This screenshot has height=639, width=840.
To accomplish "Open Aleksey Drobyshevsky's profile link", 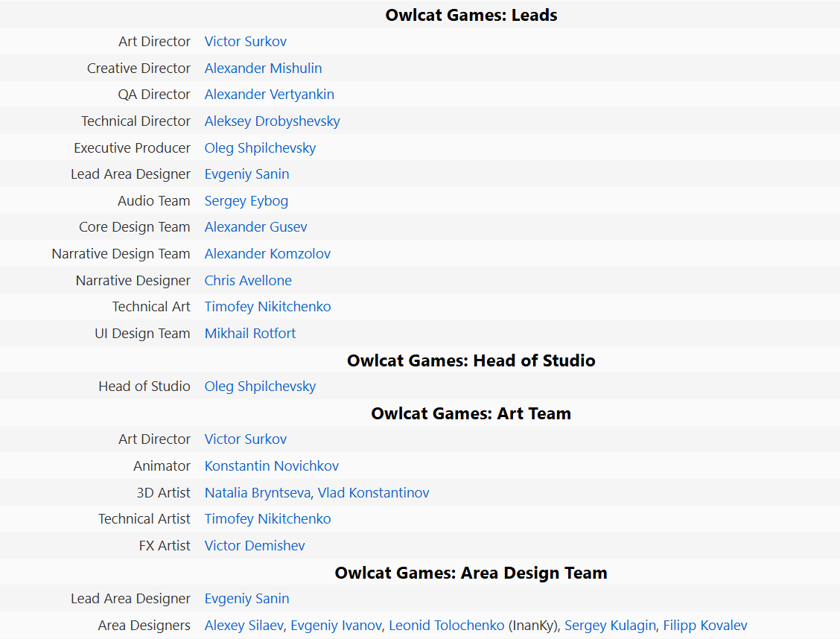I will coord(272,121).
